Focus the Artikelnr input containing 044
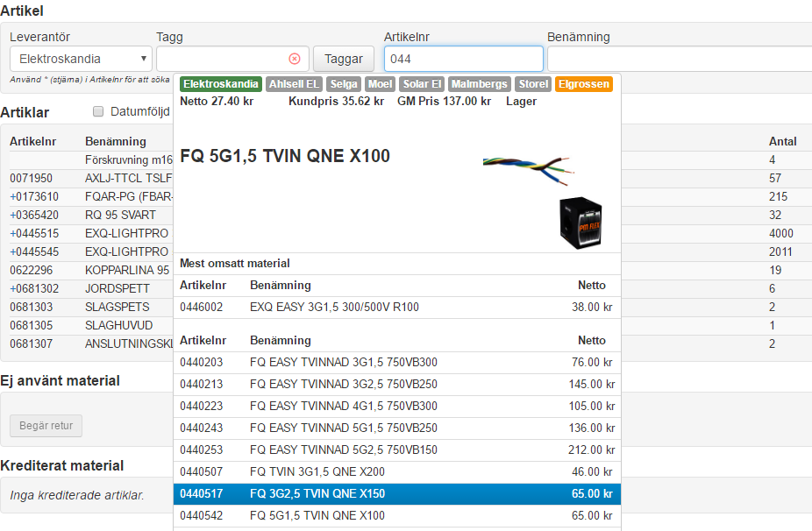The height and width of the screenshot is (531, 812). pyautogui.click(x=464, y=59)
